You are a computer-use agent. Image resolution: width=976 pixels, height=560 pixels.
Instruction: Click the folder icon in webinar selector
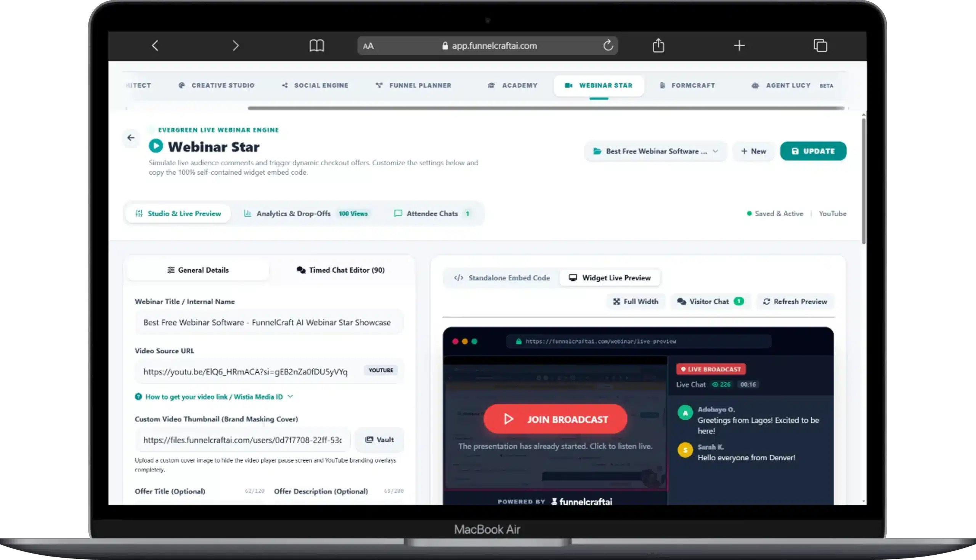[x=597, y=151]
